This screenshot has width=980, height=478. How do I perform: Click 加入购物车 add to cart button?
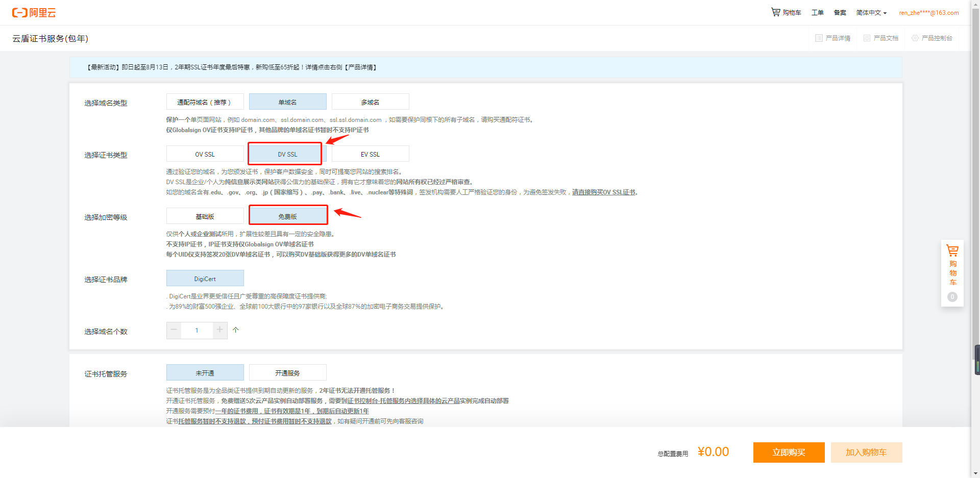click(866, 452)
